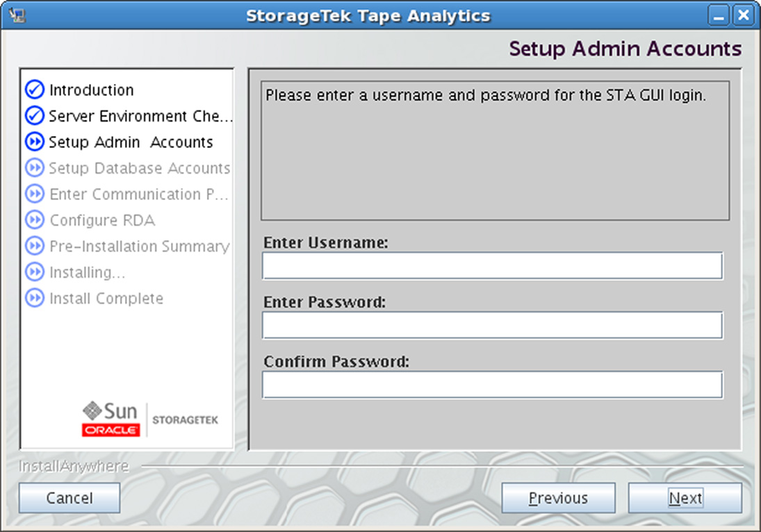Select the Install Complete step label
Viewport: 761px width, 532px height.
[106, 299]
